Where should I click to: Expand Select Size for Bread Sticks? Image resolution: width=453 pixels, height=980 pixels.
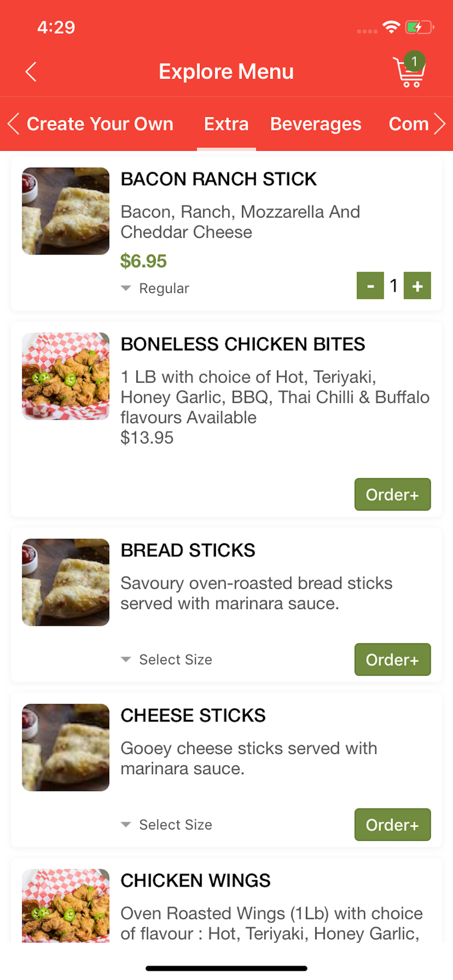click(167, 660)
